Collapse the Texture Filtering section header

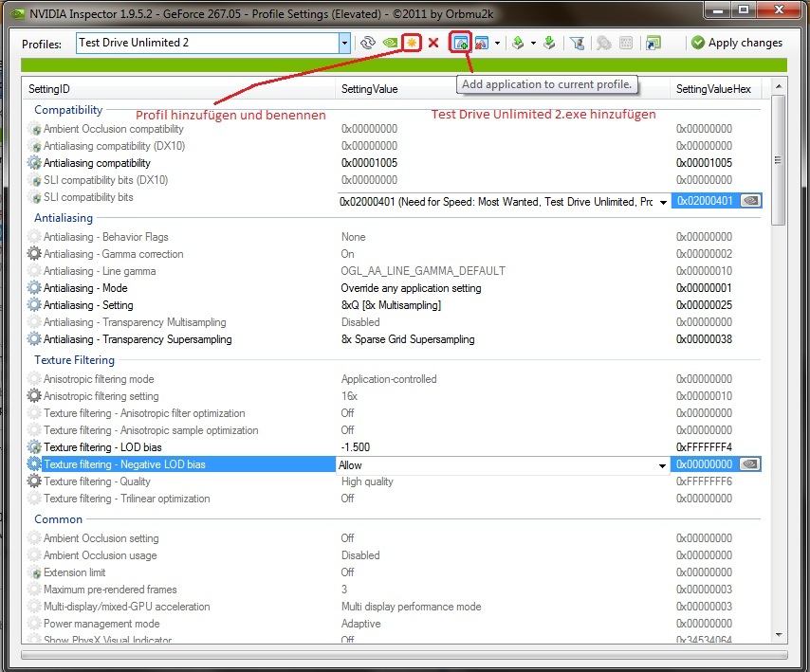click(74, 360)
